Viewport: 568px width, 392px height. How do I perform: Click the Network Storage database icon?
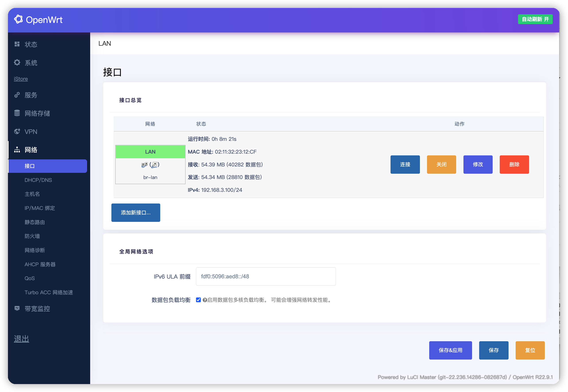17,113
